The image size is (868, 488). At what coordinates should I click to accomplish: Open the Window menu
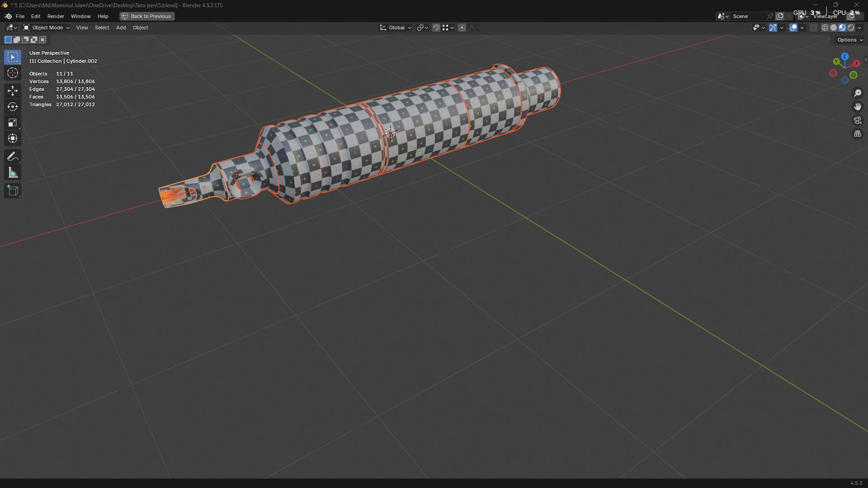(x=80, y=16)
